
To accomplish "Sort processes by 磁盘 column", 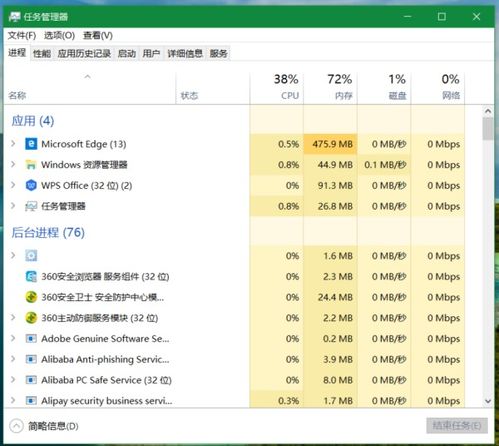I will (384, 88).
